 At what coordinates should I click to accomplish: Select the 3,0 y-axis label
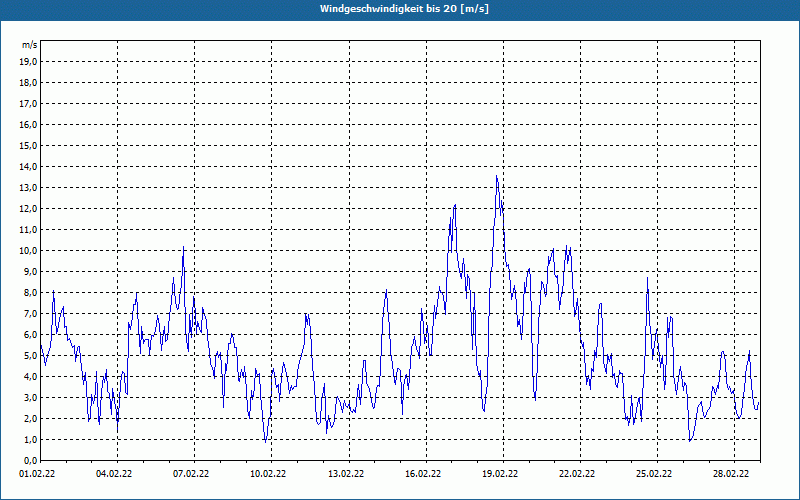click(x=30, y=398)
